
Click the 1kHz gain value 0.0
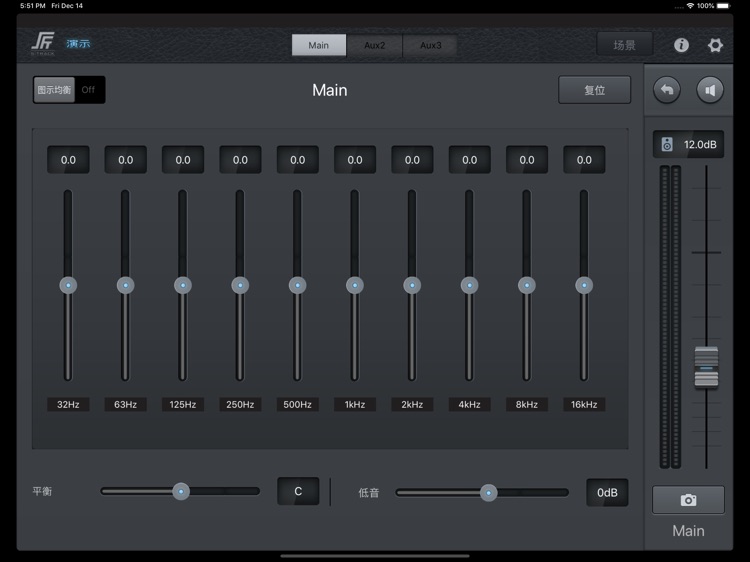click(355, 160)
